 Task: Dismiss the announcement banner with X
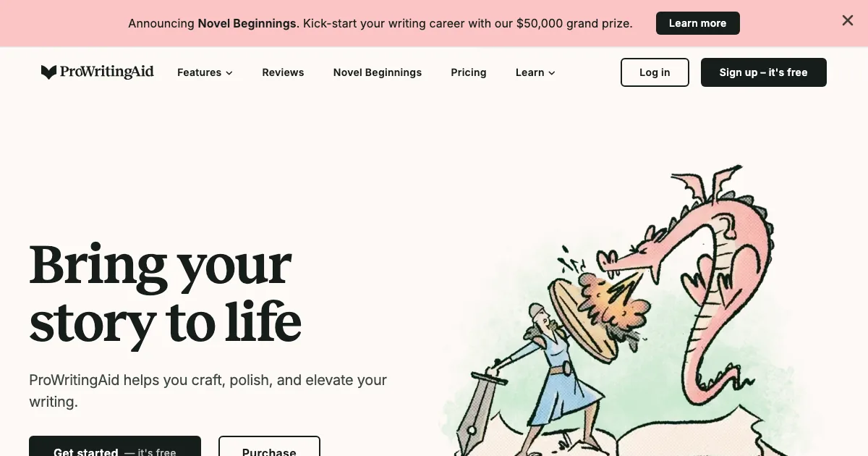click(x=848, y=21)
